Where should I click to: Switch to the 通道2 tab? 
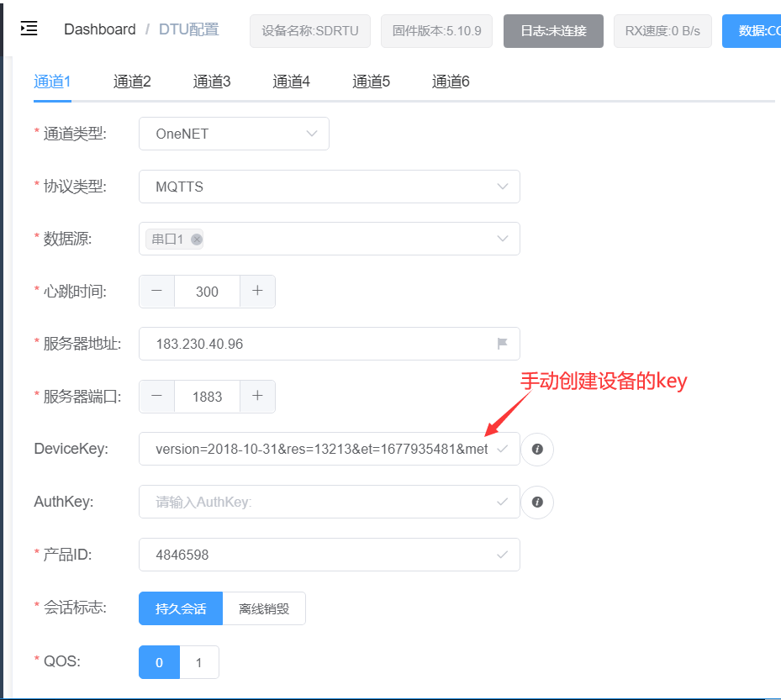(x=132, y=81)
